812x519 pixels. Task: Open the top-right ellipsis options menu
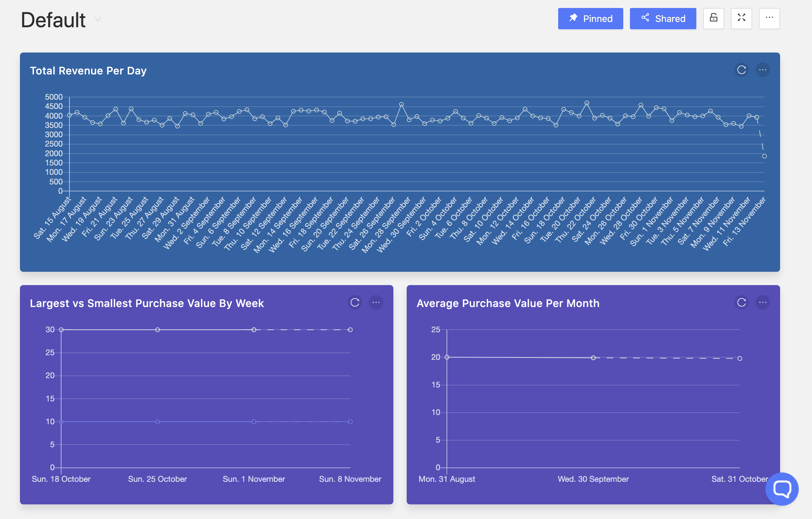point(769,19)
